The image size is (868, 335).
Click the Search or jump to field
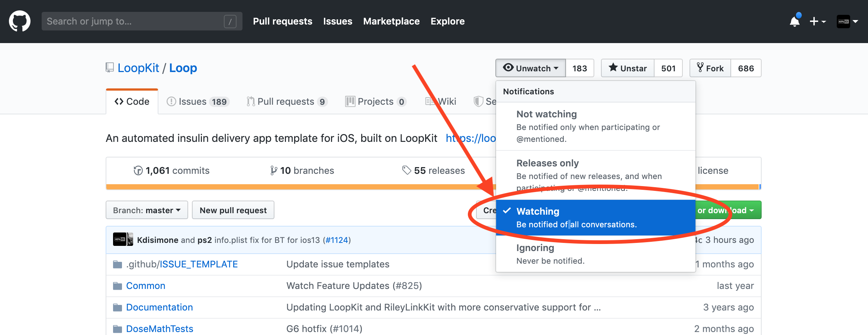pos(142,21)
